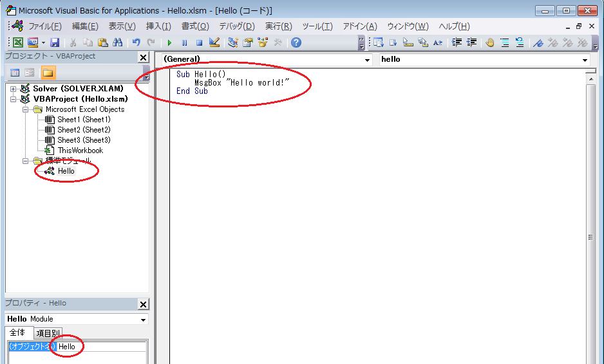The image size is (604, 364).
Task: Click View Code icon in project pane
Action: (15, 73)
